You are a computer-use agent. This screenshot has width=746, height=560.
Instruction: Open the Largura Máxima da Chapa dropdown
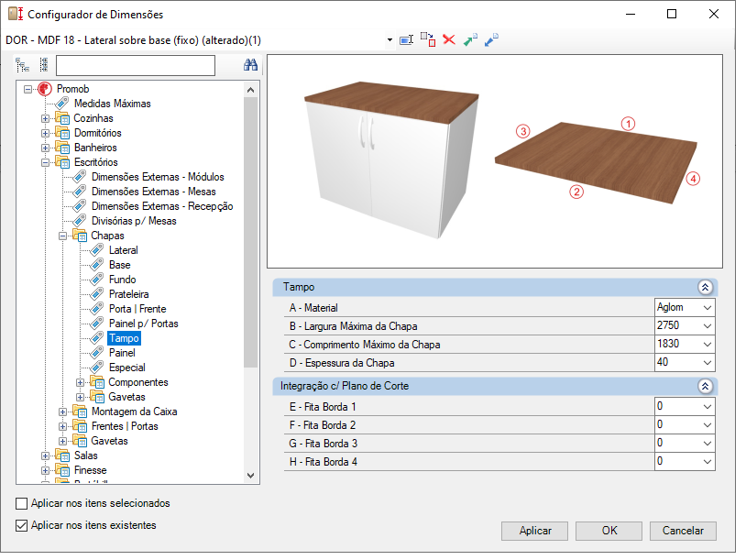[x=707, y=326]
